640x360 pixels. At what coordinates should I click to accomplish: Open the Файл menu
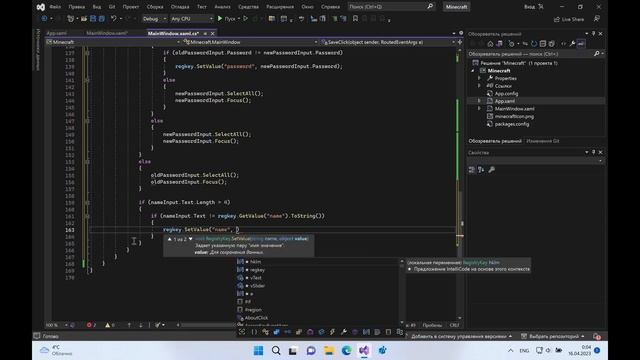point(55,7)
